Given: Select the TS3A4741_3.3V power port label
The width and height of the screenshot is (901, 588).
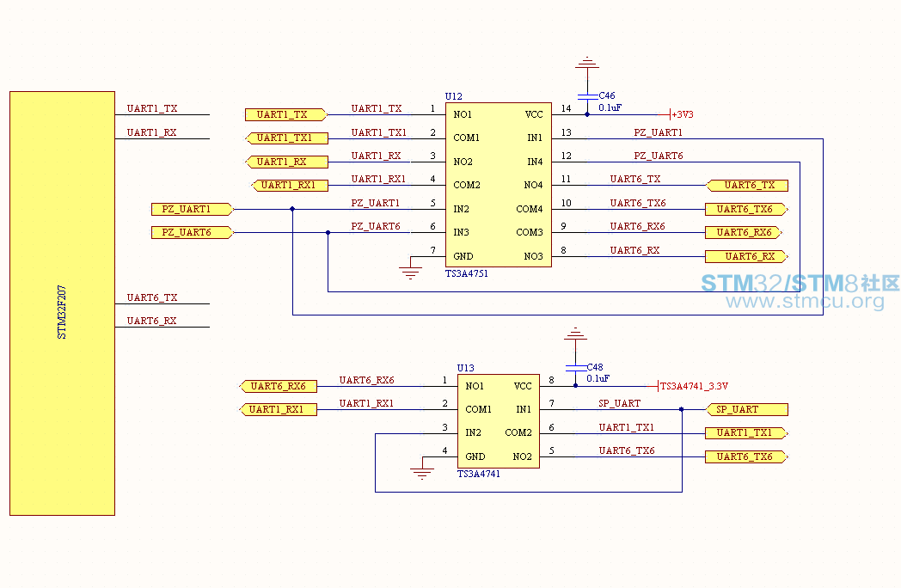Looking at the screenshot, I should tap(694, 386).
